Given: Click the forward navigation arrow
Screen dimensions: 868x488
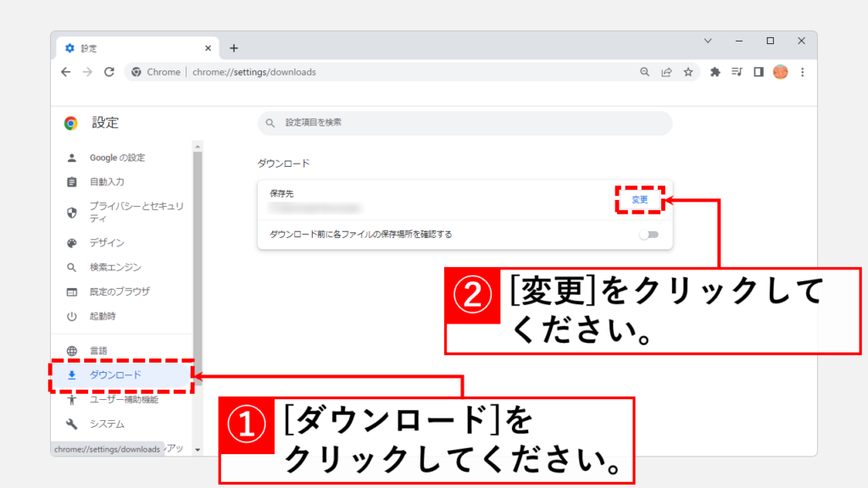Looking at the screenshot, I should coord(87,72).
